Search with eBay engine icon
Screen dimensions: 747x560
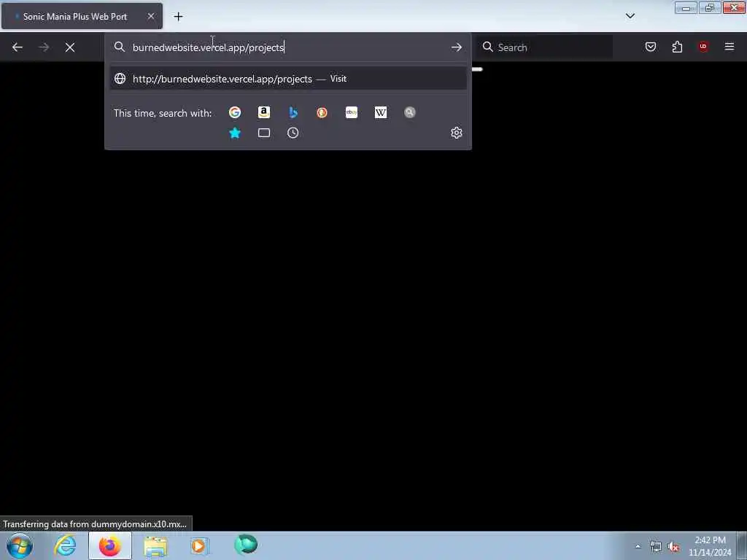[352, 112]
